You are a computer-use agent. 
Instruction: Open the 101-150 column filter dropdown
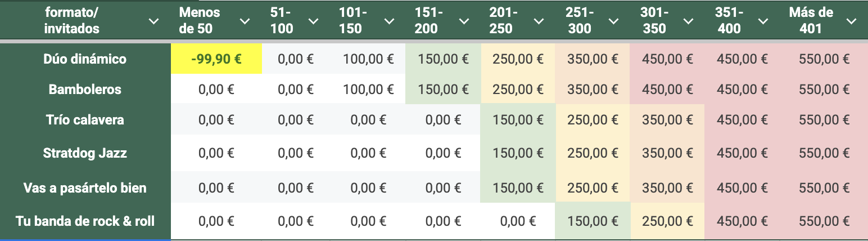pyautogui.click(x=389, y=21)
